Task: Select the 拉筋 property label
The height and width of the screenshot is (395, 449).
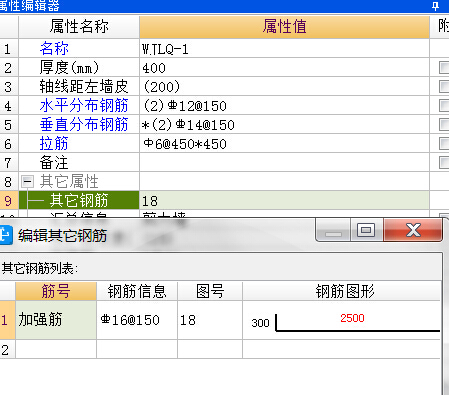Action: 54,144
